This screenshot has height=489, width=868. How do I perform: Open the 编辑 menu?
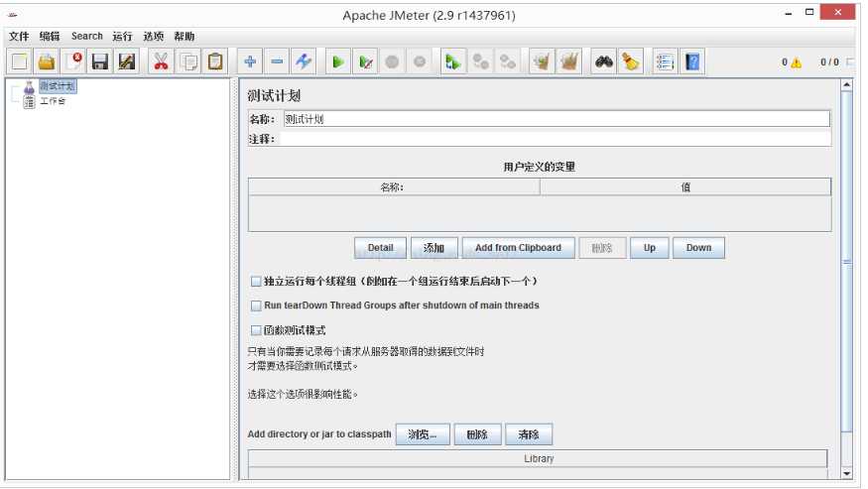50,36
